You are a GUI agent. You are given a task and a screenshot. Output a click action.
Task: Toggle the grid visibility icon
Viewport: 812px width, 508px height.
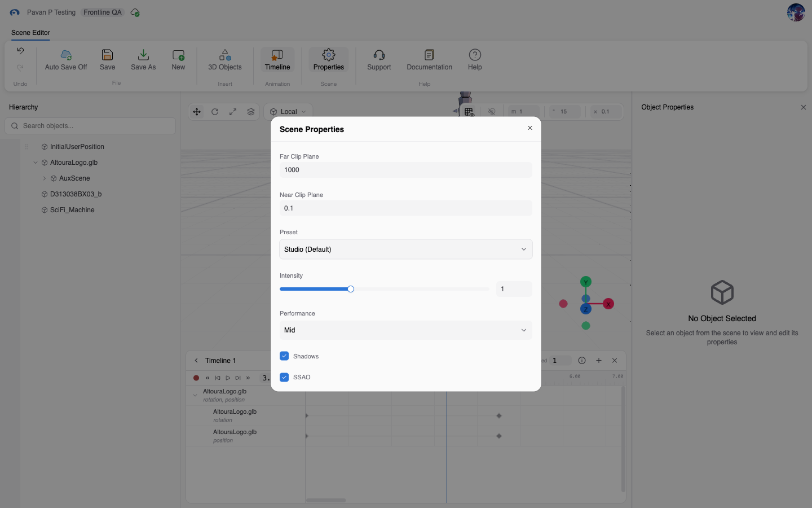tap(469, 112)
